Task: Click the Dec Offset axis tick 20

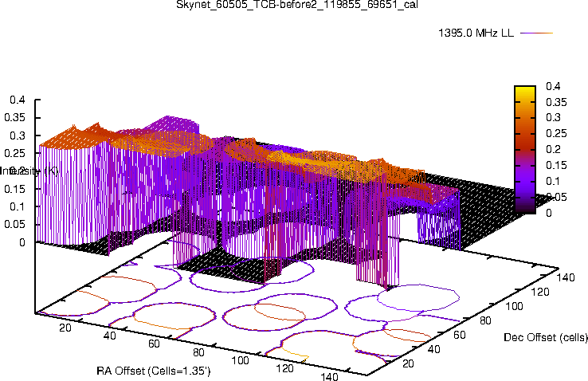Action: coord(407,363)
